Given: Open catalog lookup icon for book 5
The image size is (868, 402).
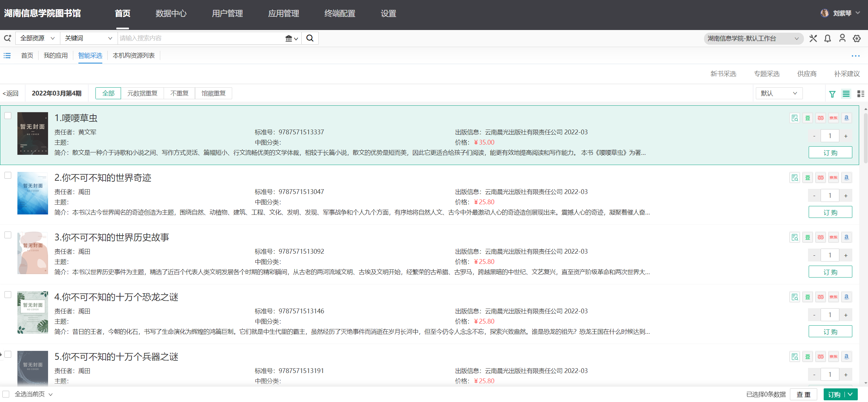Looking at the screenshot, I should coord(795,357).
